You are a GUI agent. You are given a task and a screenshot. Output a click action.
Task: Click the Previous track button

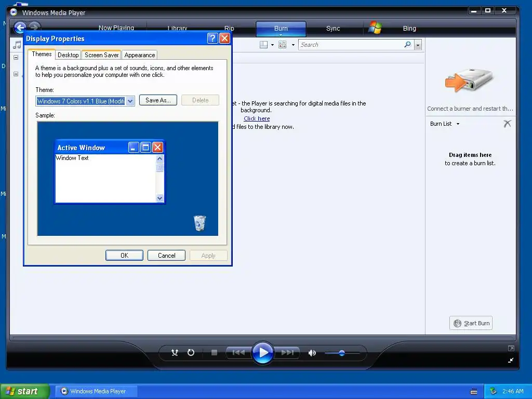click(238, 353)
